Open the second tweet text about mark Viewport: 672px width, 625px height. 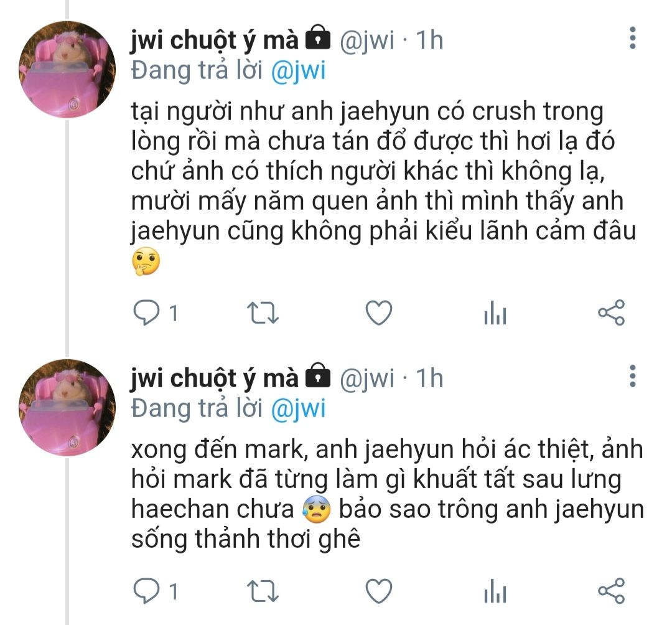388,494
